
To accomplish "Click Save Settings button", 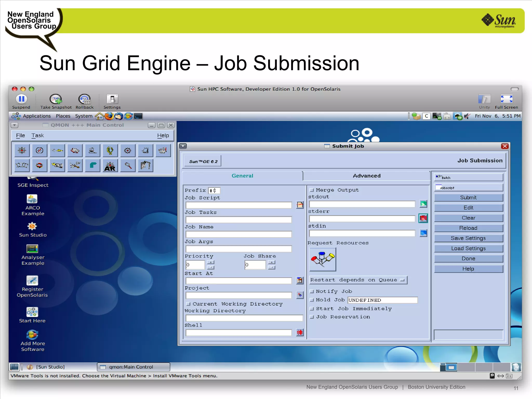I will point(469,238).
